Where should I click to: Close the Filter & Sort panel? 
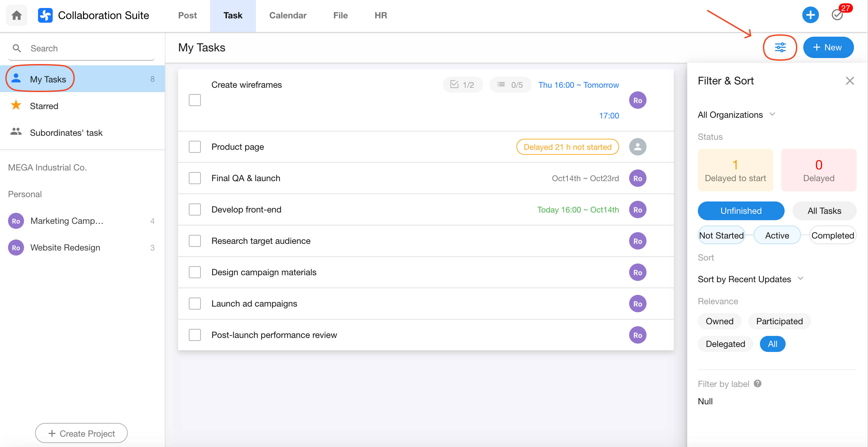849,81
